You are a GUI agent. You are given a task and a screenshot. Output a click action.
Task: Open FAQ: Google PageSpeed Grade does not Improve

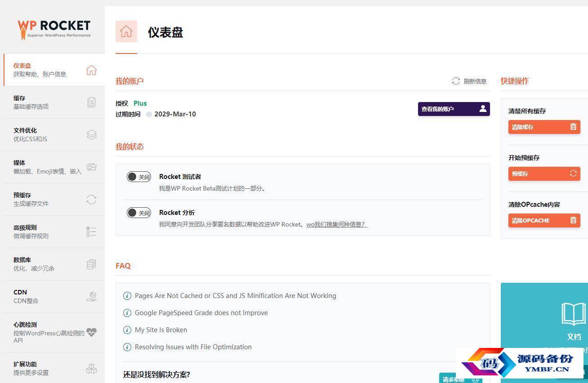[201, 313]
